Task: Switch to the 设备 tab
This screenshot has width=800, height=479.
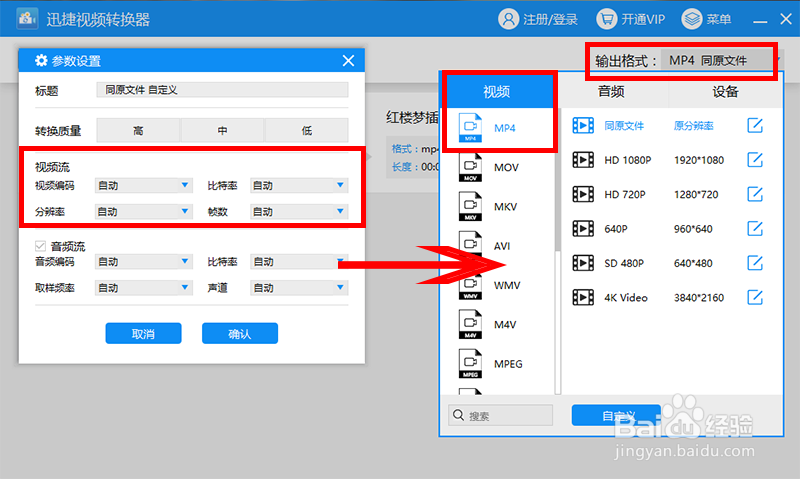Action: pyautogui.click(x=726, y=92)
